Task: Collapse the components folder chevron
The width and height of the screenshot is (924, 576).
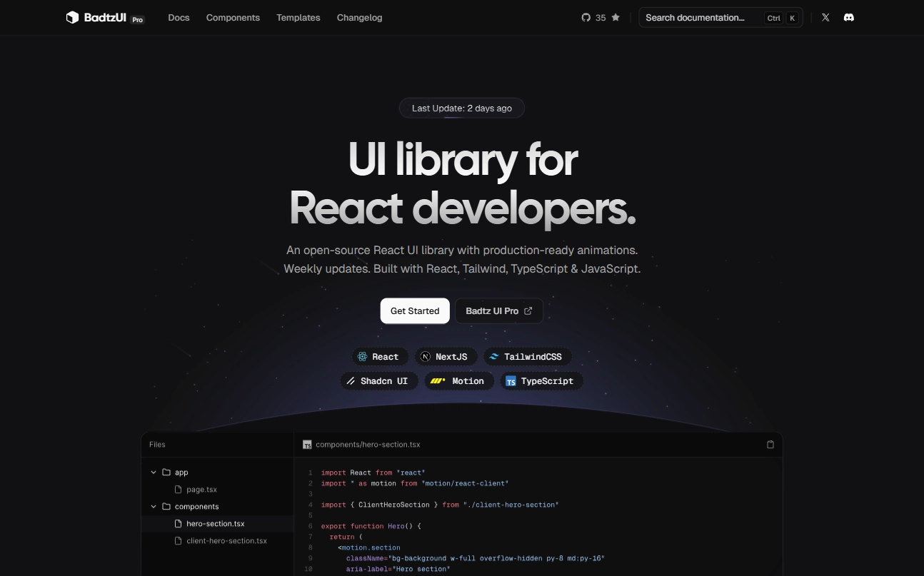Action: point(154,507)
